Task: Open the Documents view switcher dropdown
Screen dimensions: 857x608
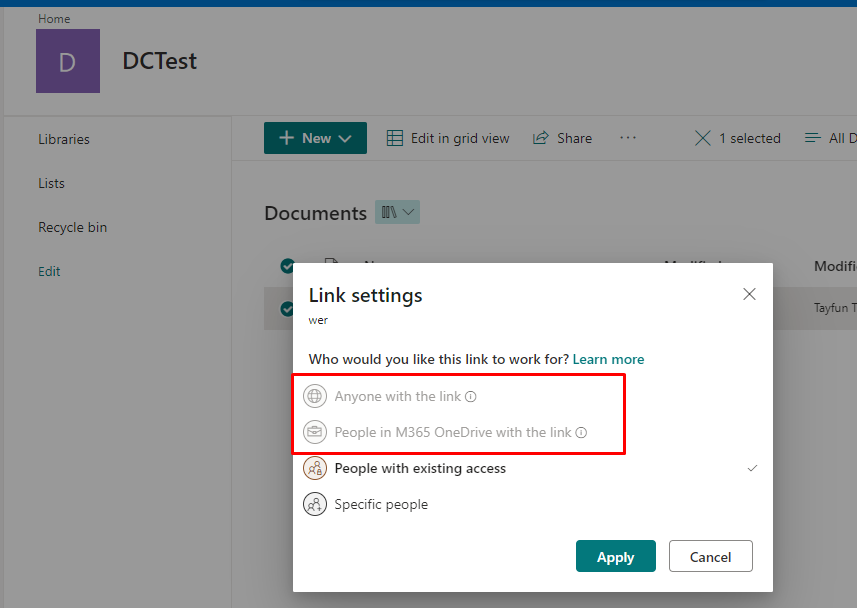Action: 397,212
